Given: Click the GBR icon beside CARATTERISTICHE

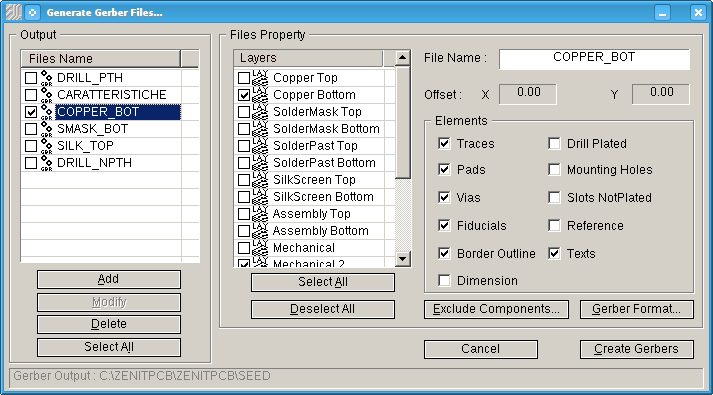Looking at the screenshot, I should [x=46, y=95].
